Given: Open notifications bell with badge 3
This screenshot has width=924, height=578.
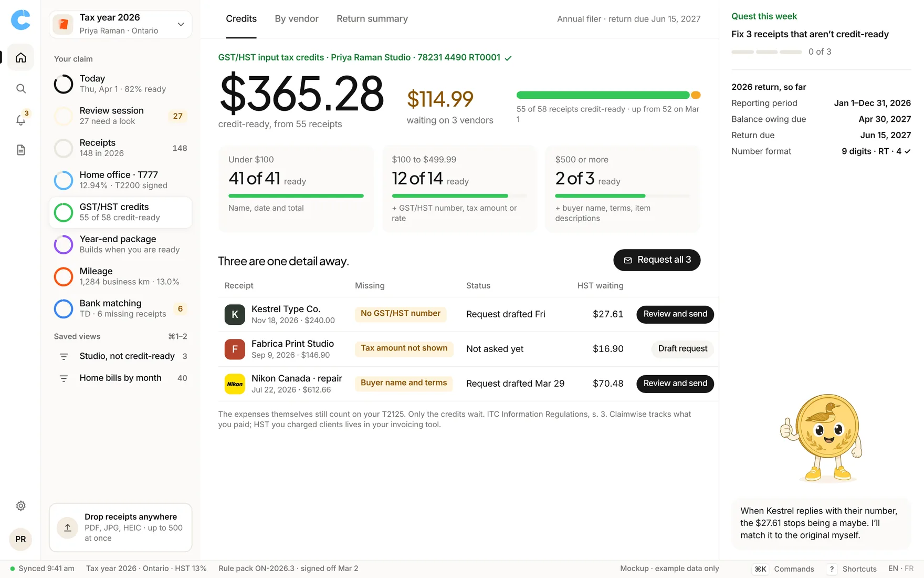Looking at the screenshot, I should pyautogui.click(x=20, y=119).
